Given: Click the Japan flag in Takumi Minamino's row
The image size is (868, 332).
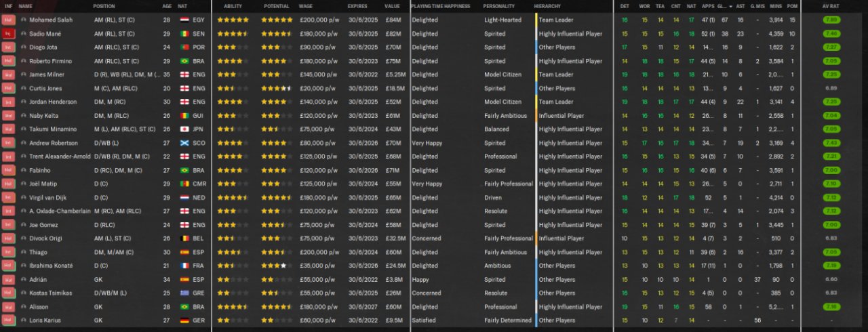Looking at the screenshot, I should (x=184, y=129).
